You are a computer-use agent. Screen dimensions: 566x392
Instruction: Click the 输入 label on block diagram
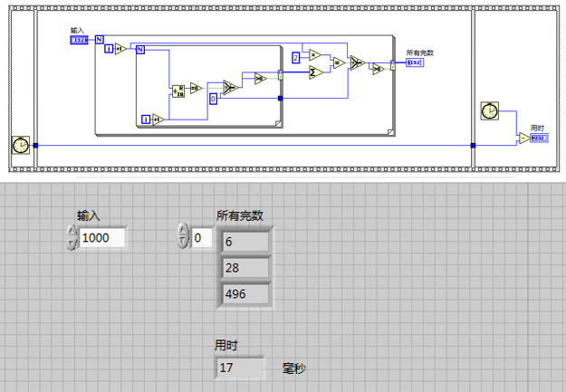pyautogui.click(x=77, y=30)
